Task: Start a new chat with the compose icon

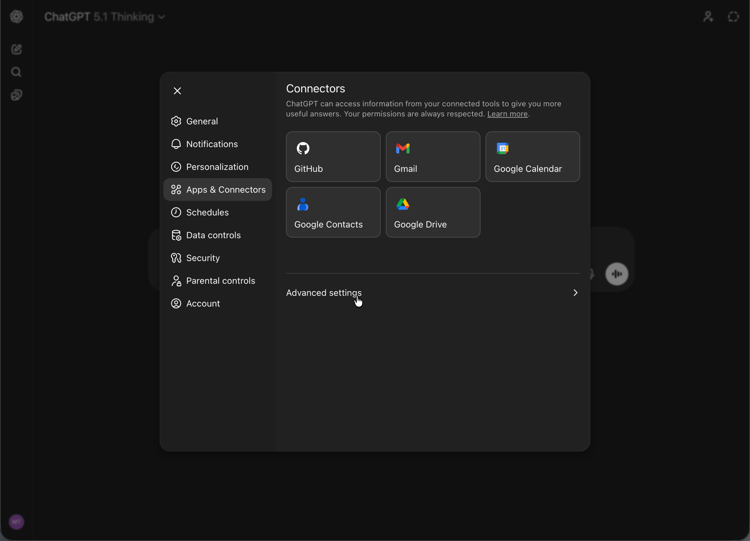Action: tap(16, 49)
